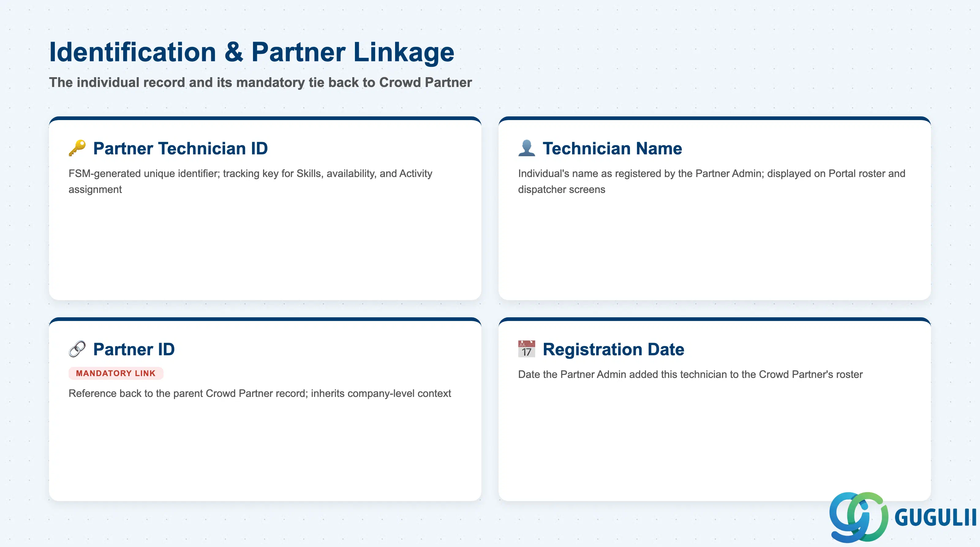Select the Partner ID heading
The image size is (980, 547).
[x=134, y=349]
